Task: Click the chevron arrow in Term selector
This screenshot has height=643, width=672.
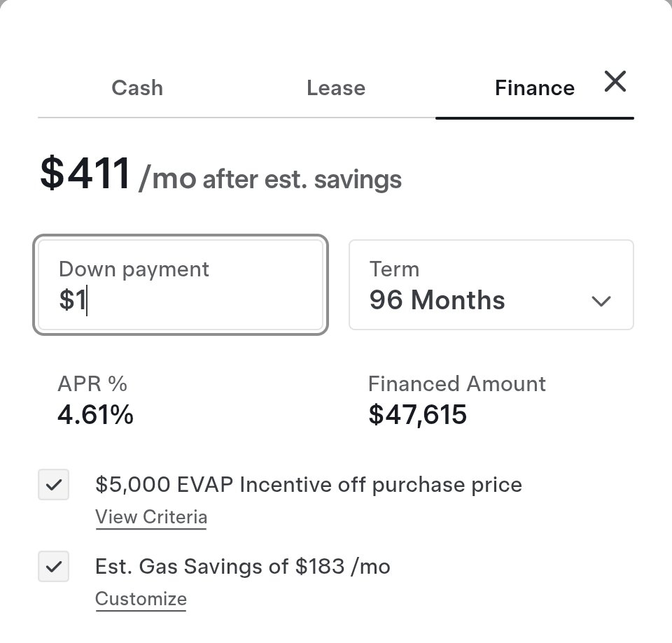Action: coord(601,301)
